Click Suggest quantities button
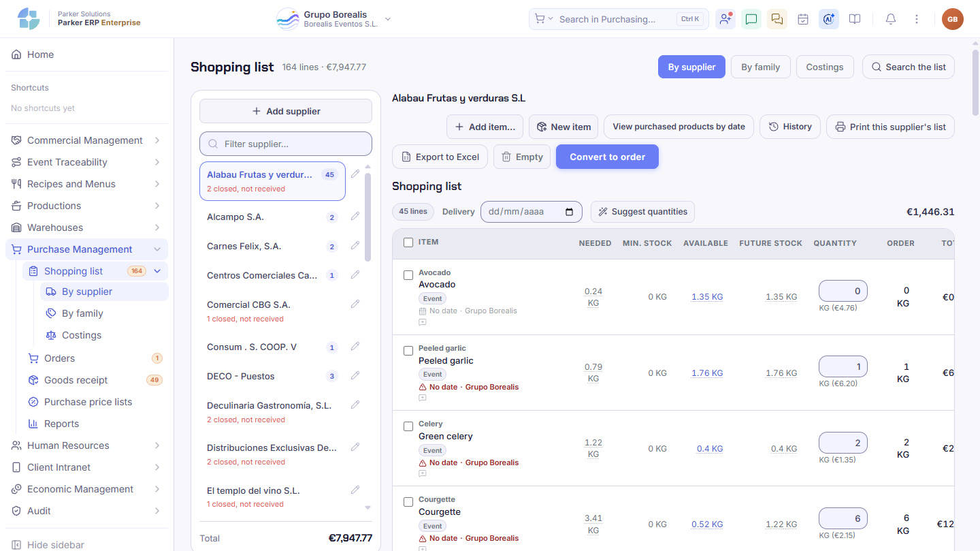The image size is (980, 551). click(x=642, y=212)
